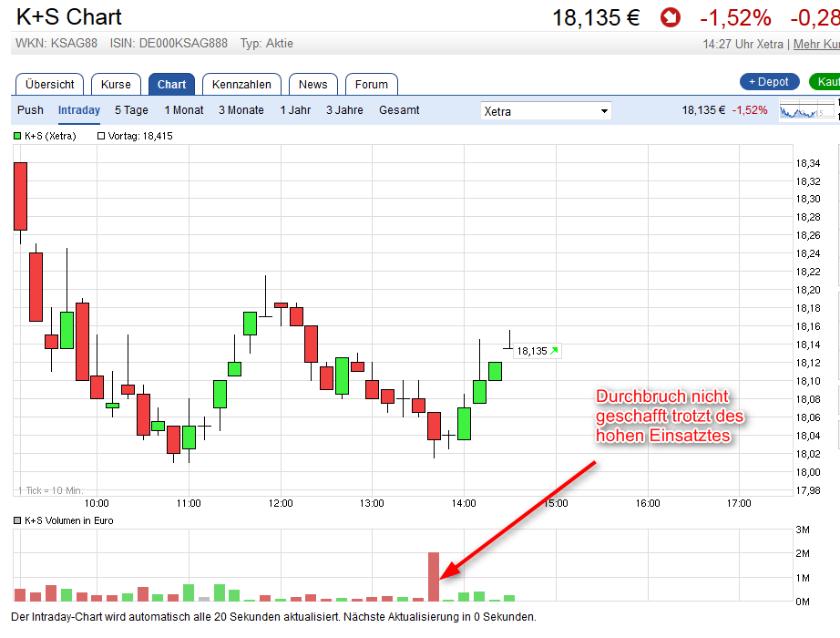Image resolution: width=840 pixels, height=638 pixels.
Task: Click the 14:27 Uhr Xetra timestamp
Action: pos(743,44)
